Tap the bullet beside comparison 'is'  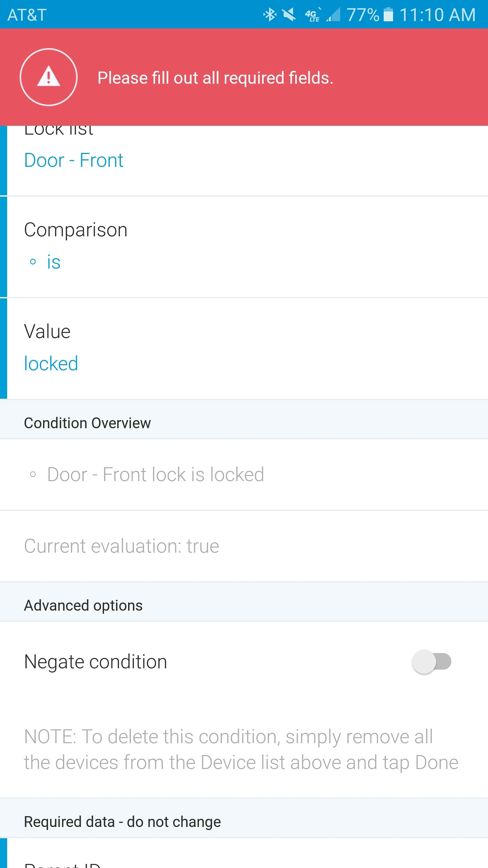click(33, 262)
